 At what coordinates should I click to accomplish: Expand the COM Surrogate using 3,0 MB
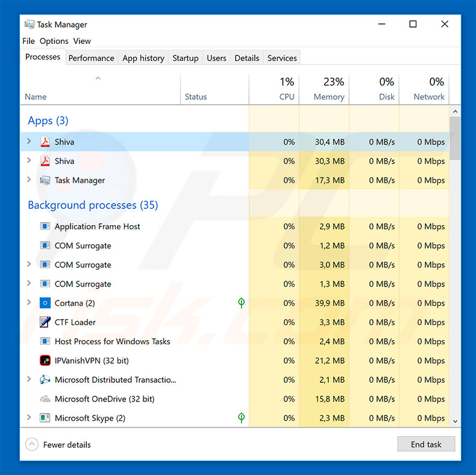29,264
